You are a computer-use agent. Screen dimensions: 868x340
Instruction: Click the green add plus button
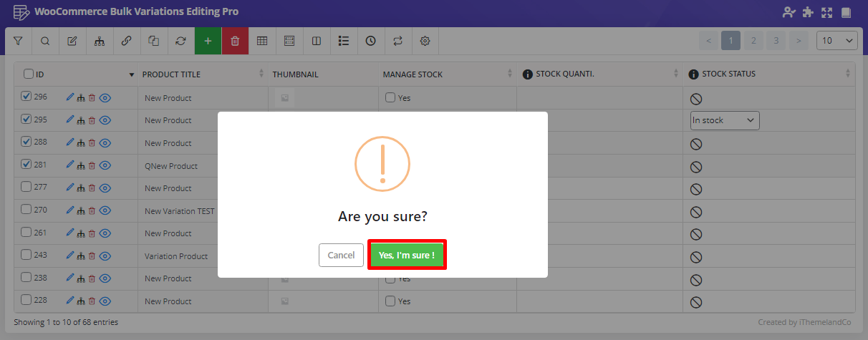click(x=208, y=41)
